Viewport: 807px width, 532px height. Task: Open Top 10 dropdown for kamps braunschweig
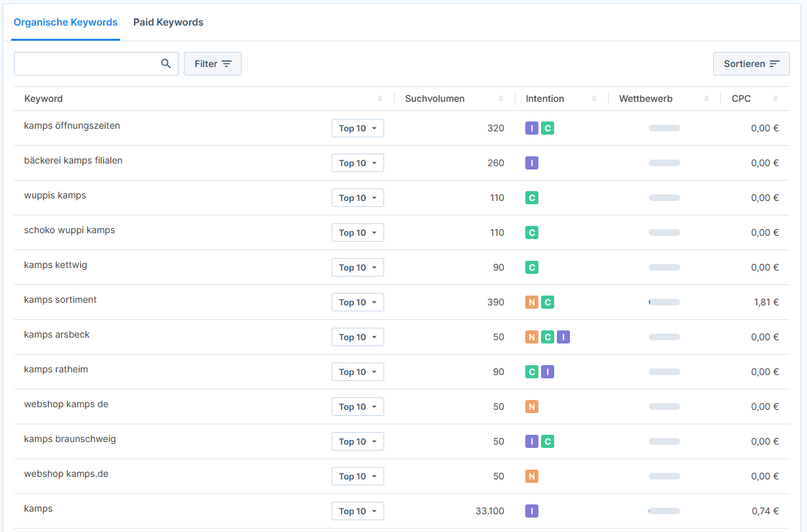[x=358, y=441]
